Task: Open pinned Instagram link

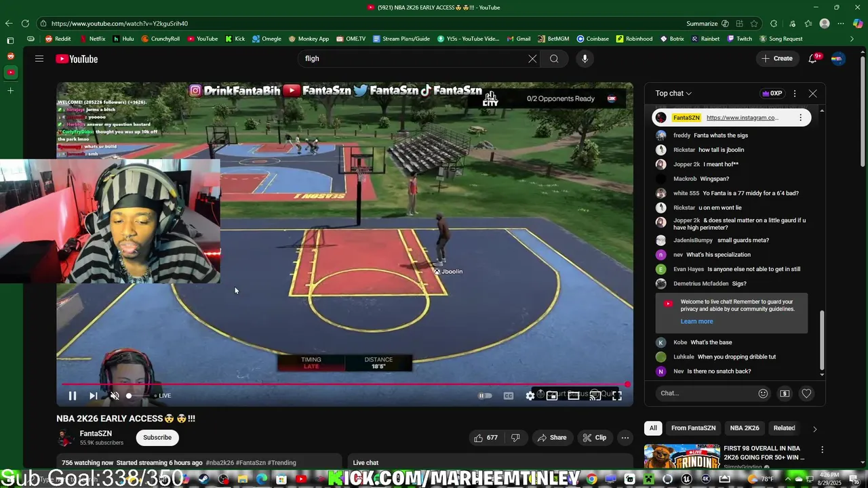Action: (x=742, y=118)
